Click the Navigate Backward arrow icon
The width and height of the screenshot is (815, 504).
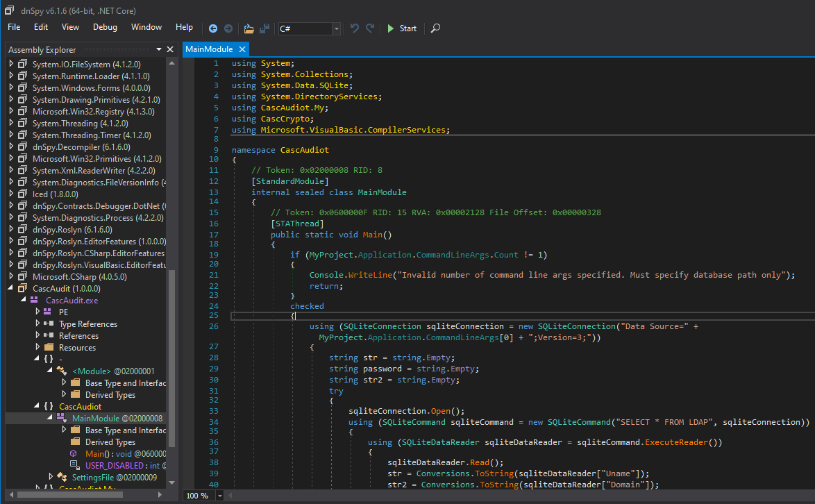coord(213,28)
